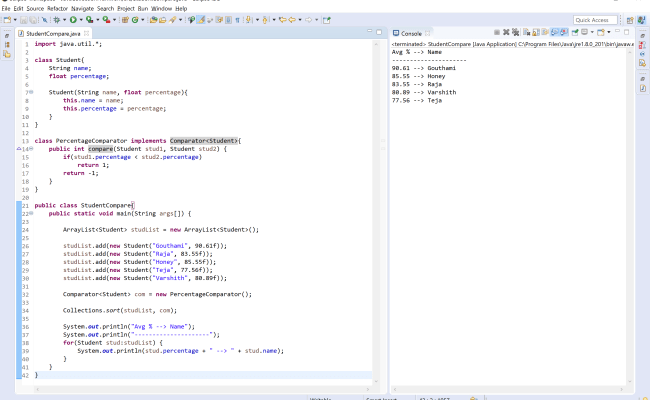Launch Coverage run icon
The width and height of the screenshot is (650, 400).
point(89,20)
